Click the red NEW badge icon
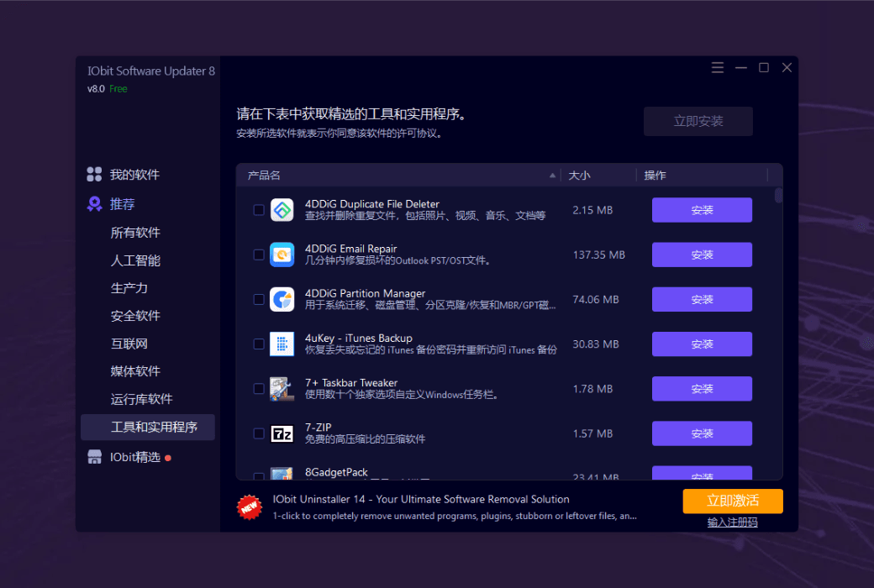The image size is (874, 588). click(249, 507)
